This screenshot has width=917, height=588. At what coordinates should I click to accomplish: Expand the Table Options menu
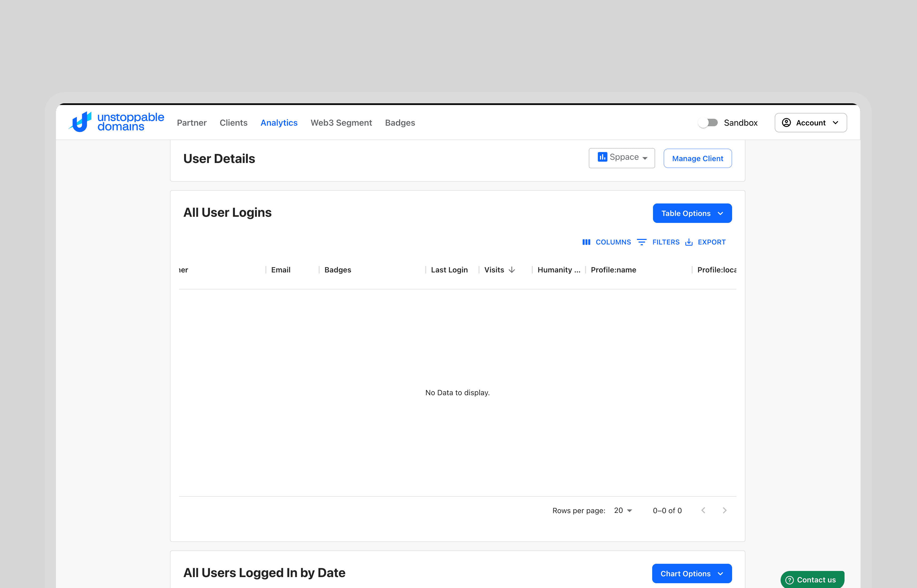[692, 213]
